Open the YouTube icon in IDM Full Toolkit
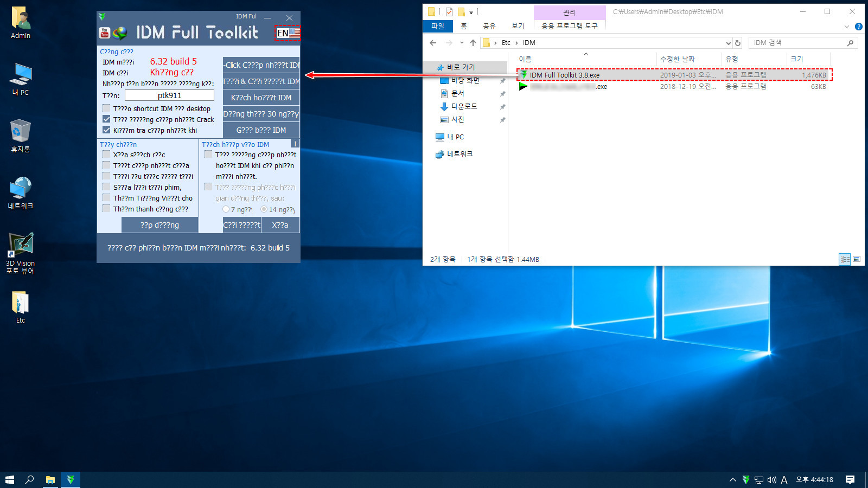Image resolution: width=868 pixels, height=488 pixels. 105,33
